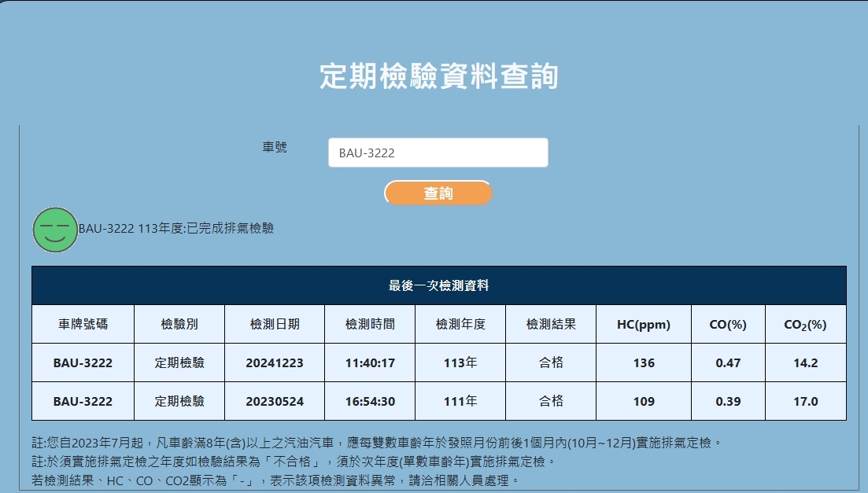Click the 113年 test year cell
Screen dimensions: 868x493
pos(460,363)
